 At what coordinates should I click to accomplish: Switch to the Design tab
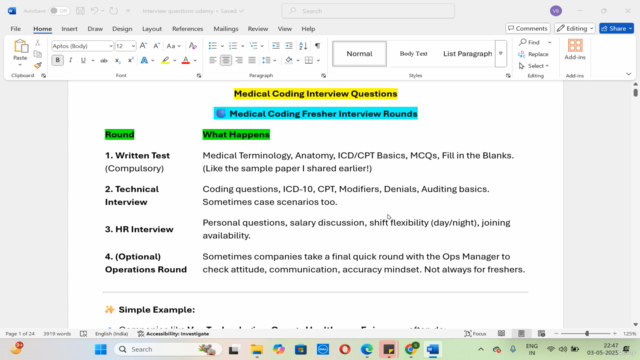pyautogui.click(x=122, y=29)
